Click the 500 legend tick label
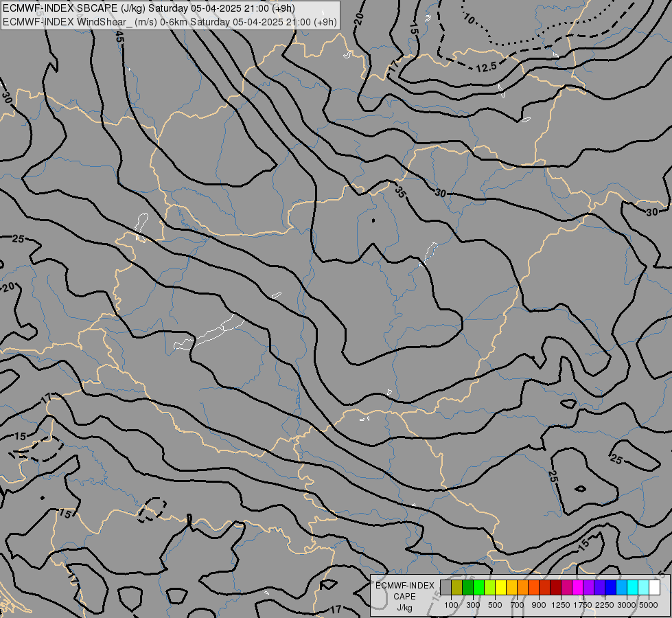 tap(495, 605)
